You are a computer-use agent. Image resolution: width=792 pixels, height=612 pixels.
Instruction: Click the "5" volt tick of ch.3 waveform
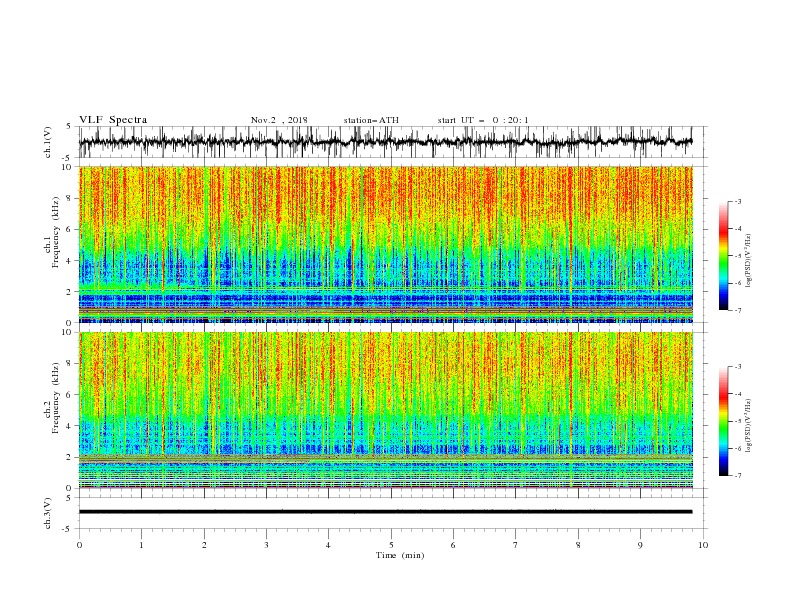click(x=69, y=498)
